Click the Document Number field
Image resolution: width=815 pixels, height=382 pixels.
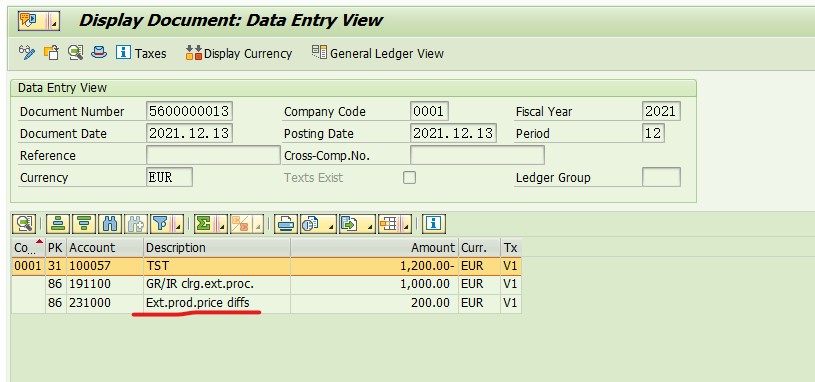pos(189,112)
